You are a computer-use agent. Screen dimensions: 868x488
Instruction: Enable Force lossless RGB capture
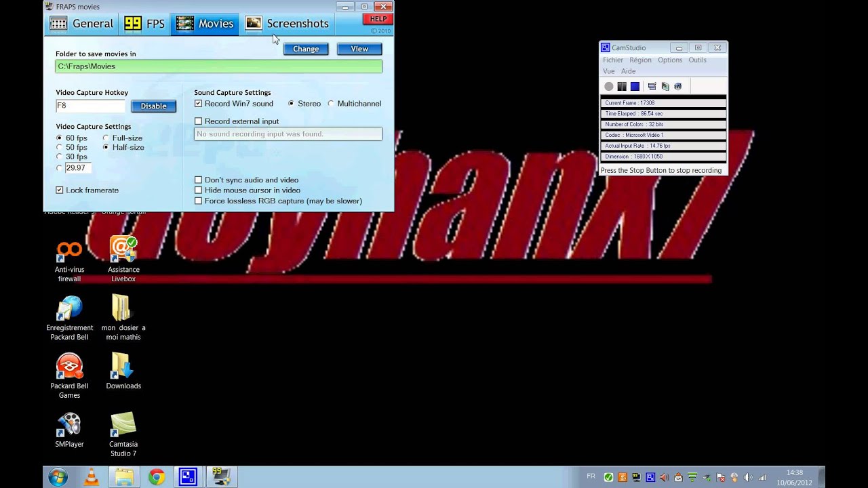pyautogui.click(x=198, y=201)
